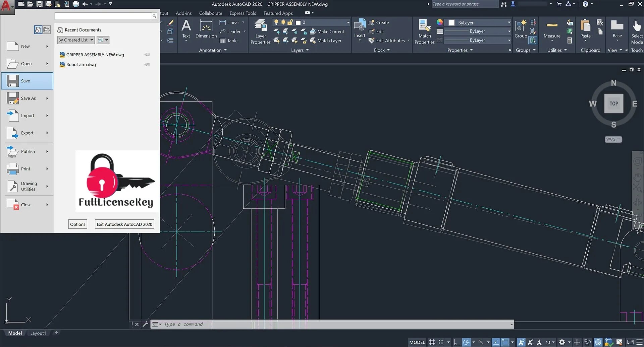Image resolution: width=644 pixels, height=347 pixels.
Task: Insert a Table from Annotation panel
Action: tap(228, 41)
